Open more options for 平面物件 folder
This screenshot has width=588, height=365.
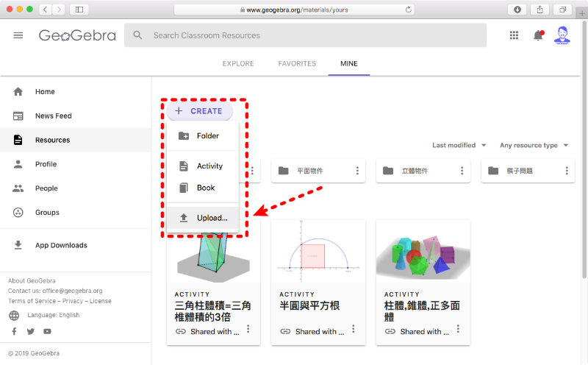(357, 171)
